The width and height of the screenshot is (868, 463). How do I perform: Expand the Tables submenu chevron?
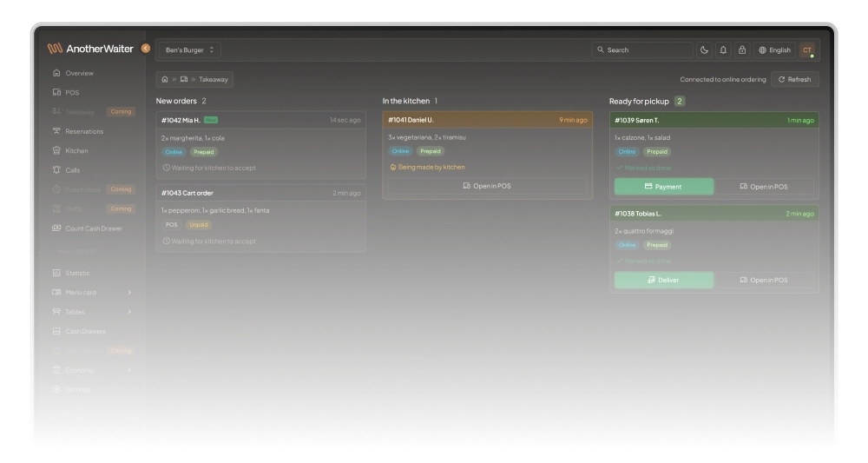coord(129,312)
